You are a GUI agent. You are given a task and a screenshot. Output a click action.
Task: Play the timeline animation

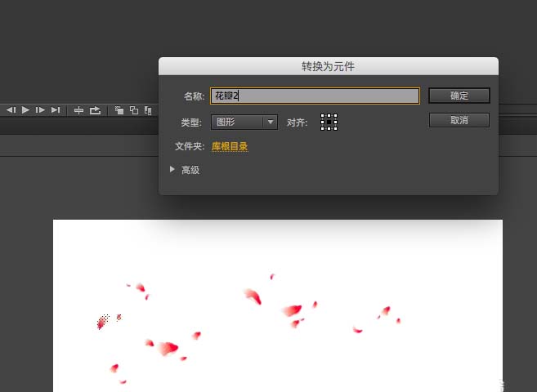tap(25, 110)
